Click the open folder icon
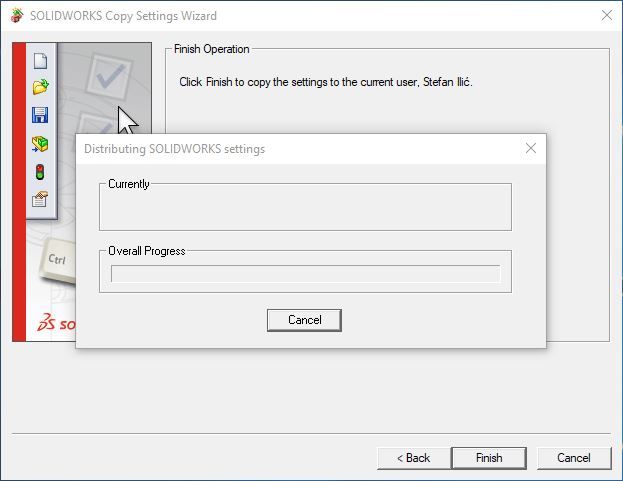The height and width of the screenshot is (481, 623). click(40, 87)
